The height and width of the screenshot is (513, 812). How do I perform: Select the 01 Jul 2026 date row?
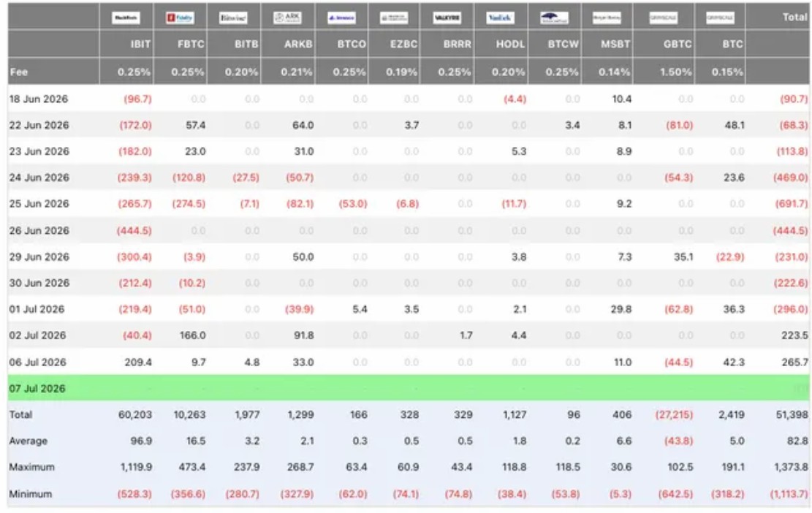point(408,309)
